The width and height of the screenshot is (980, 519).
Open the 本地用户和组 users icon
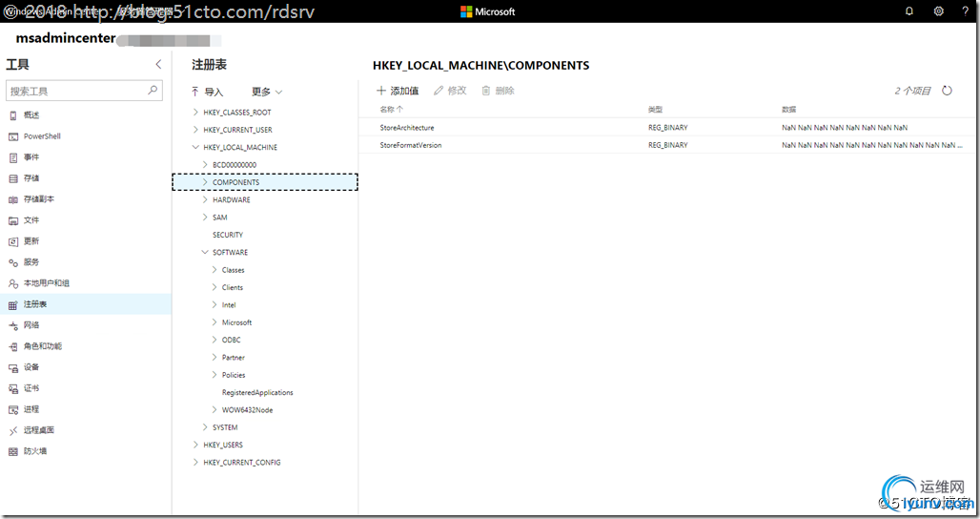[x=13, y=283]
